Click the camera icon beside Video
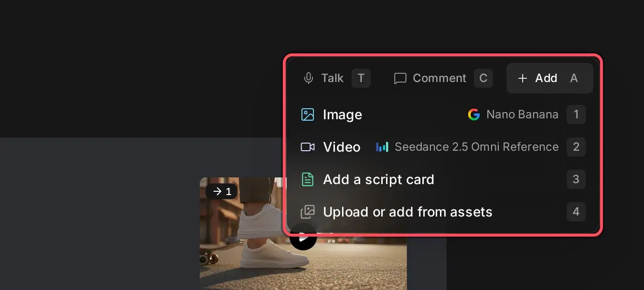 308,147
